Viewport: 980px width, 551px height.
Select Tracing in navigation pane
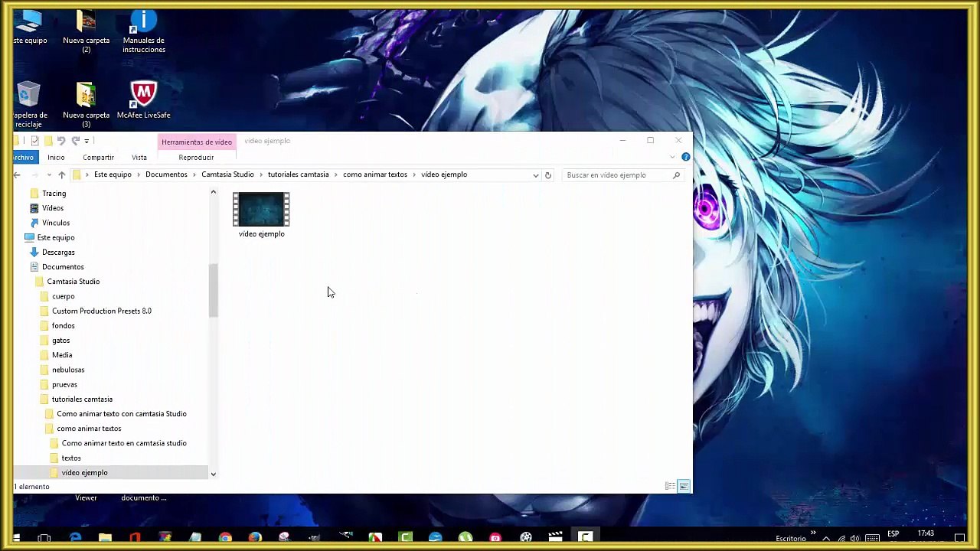[x=54, y=194]
